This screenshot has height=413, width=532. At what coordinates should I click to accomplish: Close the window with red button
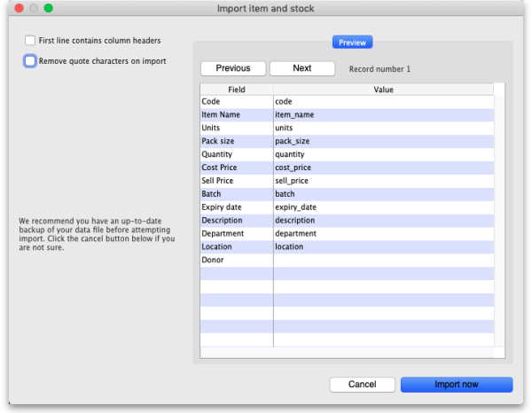pyautogui.click(x=14, y=8)
